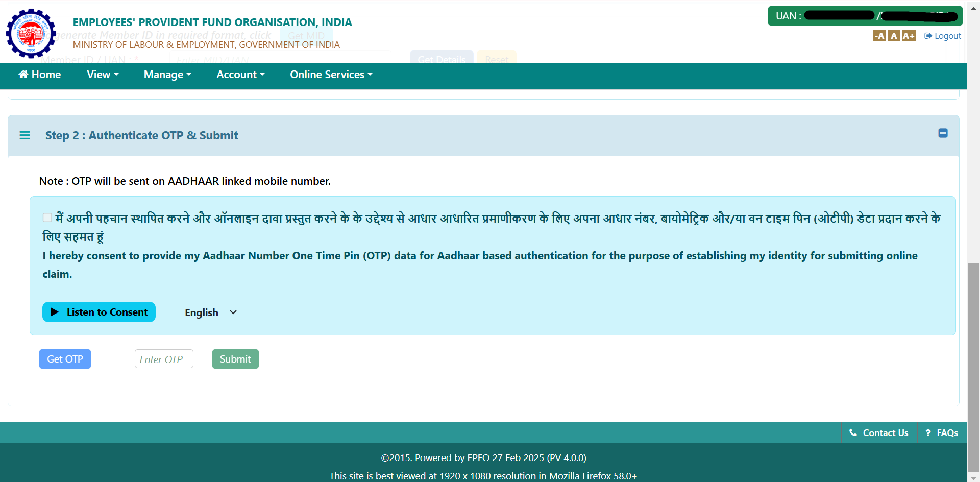Select the default font size (A) icon
The width and height of the screenshot is (980, 482).
coord(894,35)
